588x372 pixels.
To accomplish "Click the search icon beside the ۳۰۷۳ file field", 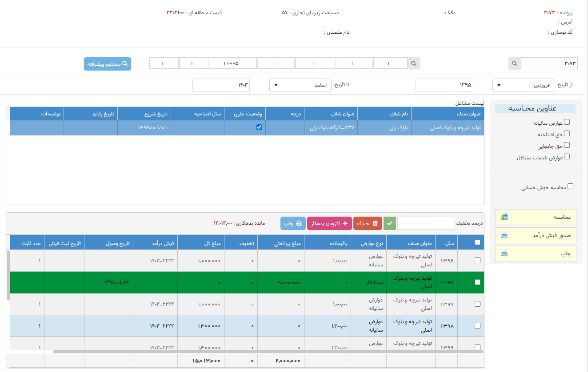I will click(515, 63).
